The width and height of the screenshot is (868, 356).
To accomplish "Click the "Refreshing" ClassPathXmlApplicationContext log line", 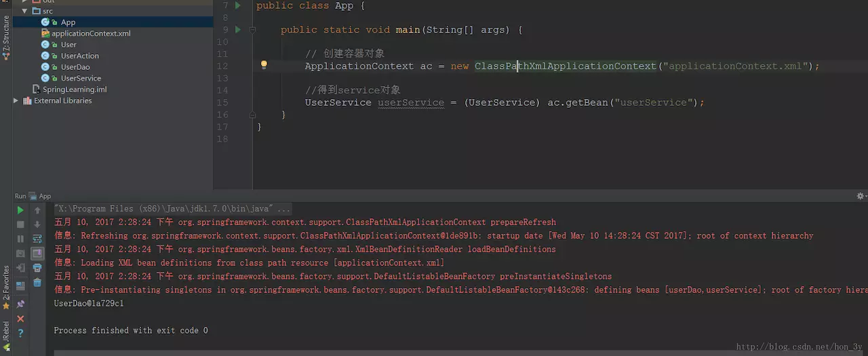I will [434, 235].
